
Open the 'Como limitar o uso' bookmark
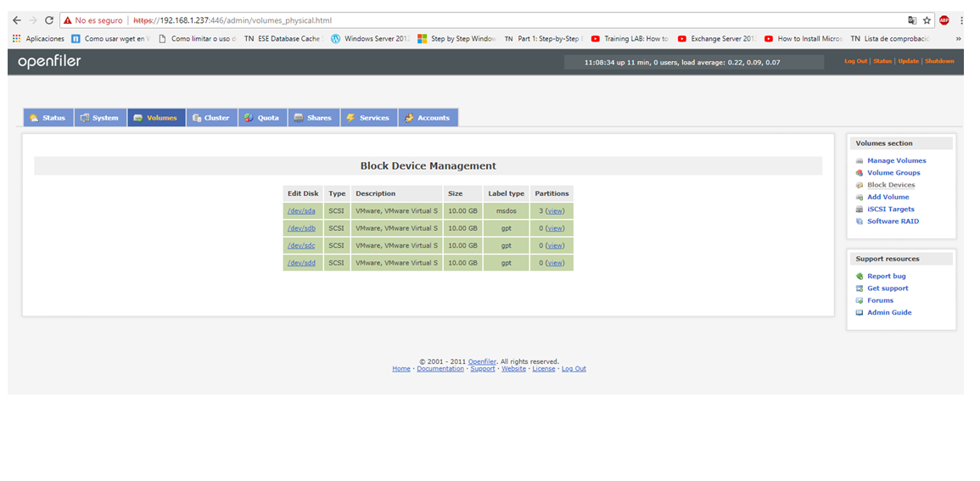[x=197, y=38]
